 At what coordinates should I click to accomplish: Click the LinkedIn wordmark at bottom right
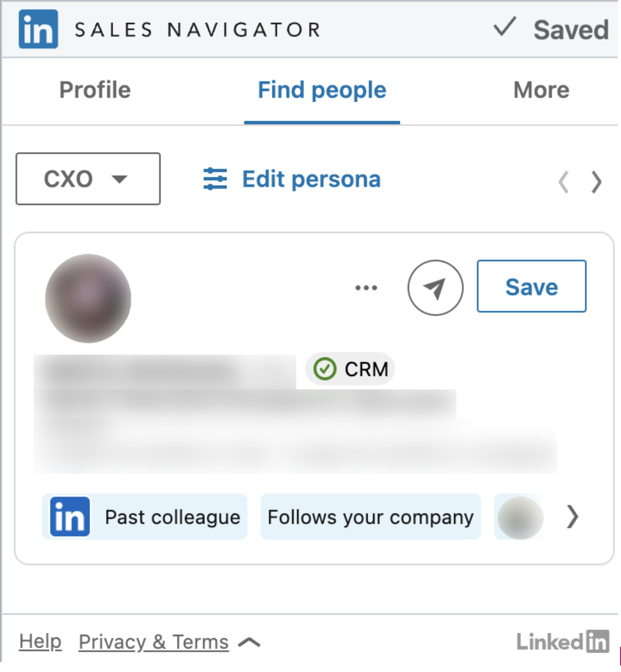point(562,641)
